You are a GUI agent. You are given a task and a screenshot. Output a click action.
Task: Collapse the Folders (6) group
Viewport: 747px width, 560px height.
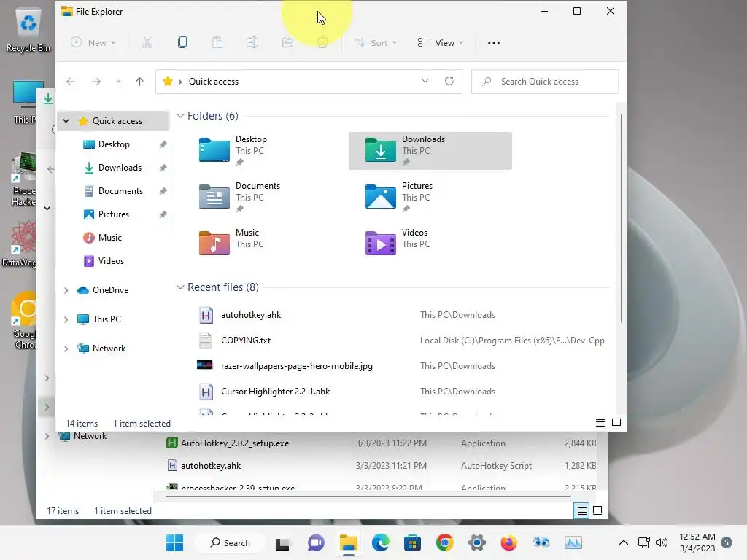point(180,116)
